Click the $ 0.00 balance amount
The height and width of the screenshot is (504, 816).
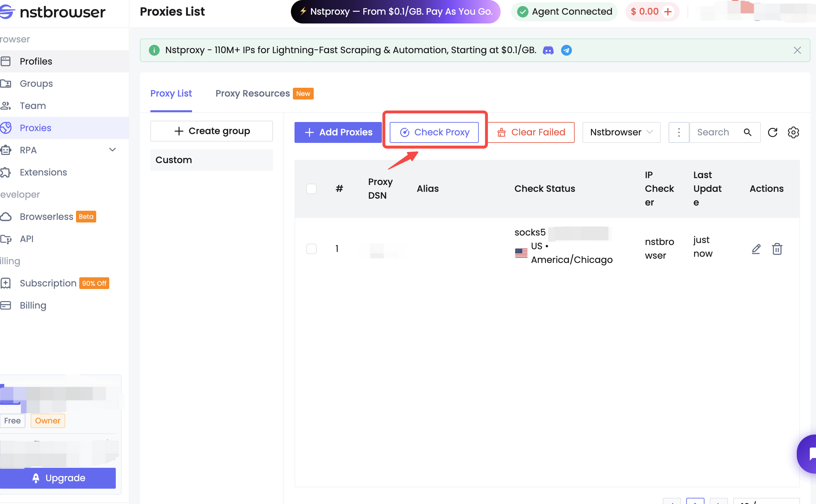pos(644,12)
